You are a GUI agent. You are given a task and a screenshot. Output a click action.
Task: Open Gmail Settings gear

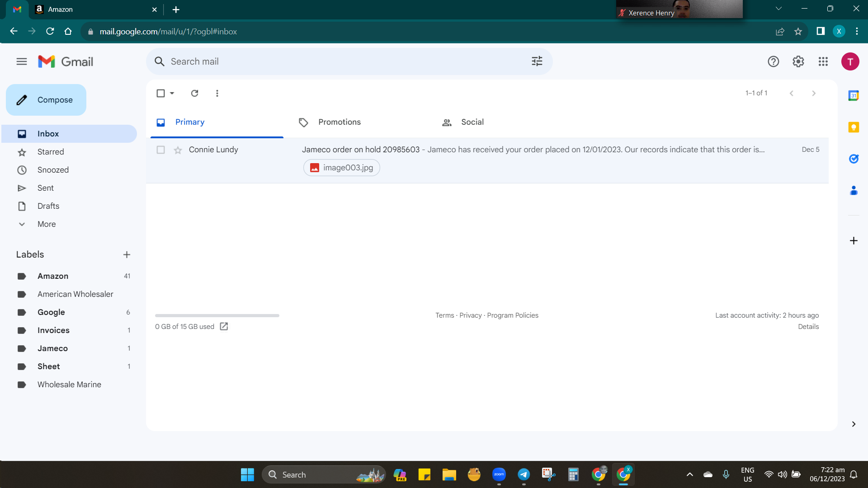click(798, 61)
